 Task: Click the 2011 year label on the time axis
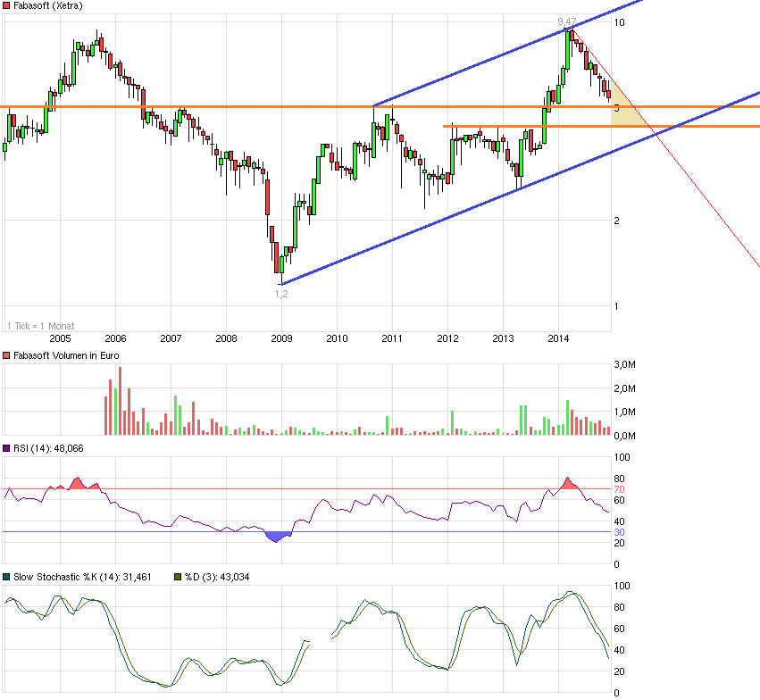(392, 338)
